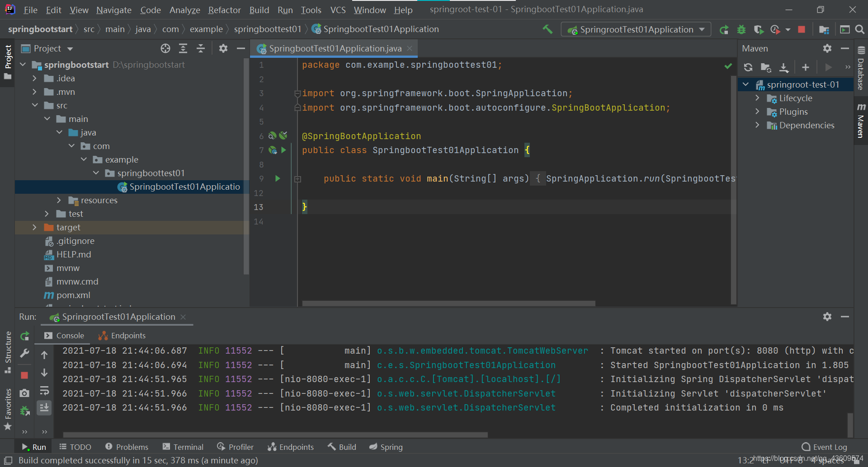The width and height of the screenshot is (868, 467).
Task: Click the camera thread dump icon
Action: tap(25, 393)
